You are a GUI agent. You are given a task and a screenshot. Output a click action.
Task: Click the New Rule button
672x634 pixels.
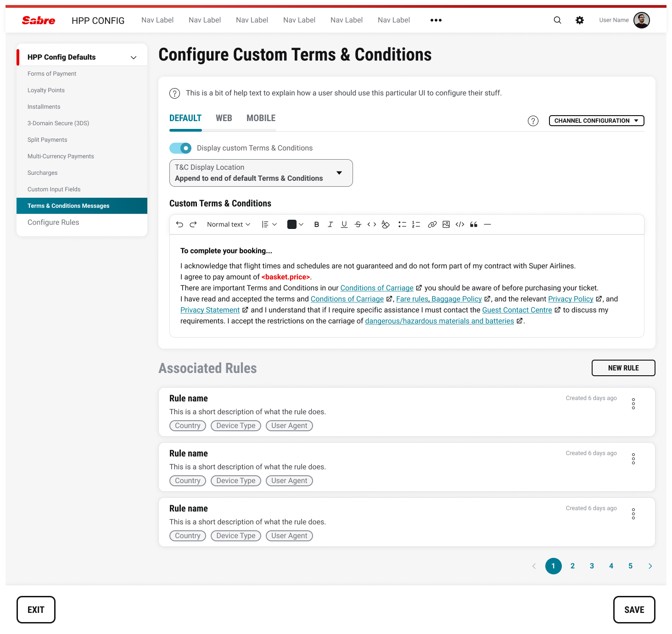click(623, 368)
